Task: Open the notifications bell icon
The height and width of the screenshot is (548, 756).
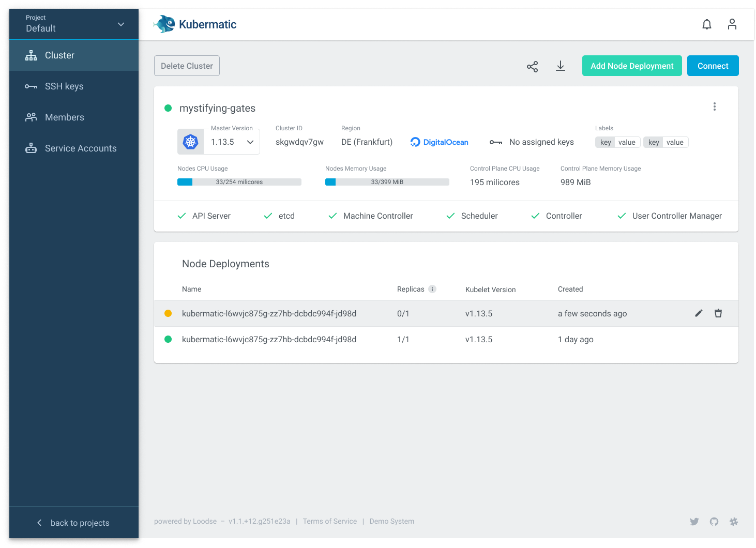Action: click(x=706, y=24)
